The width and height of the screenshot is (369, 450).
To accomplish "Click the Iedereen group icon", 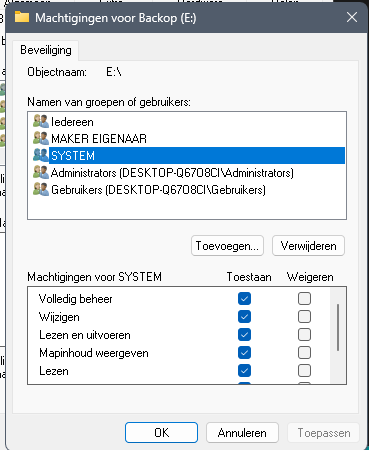I will pos(41,122).
